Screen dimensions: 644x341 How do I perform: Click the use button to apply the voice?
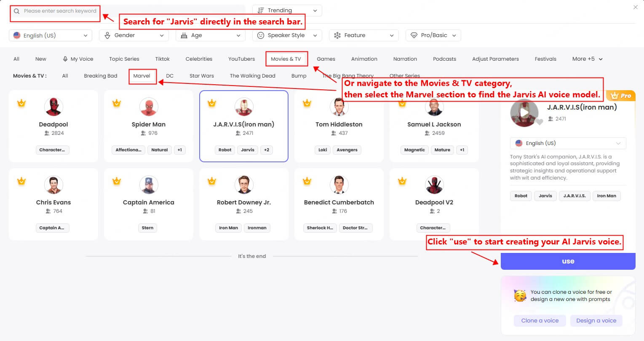(x=568, y=261)
